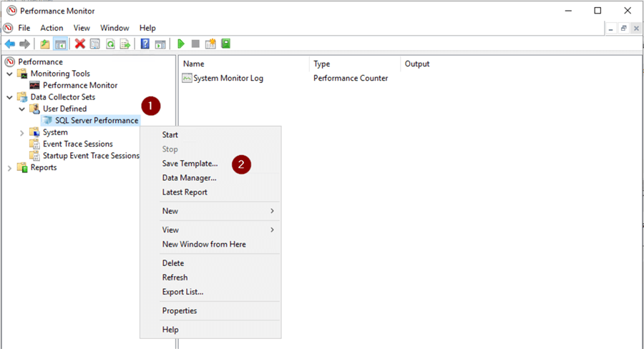
Task: Close the inner MDI child window
Action: (636, 29)
